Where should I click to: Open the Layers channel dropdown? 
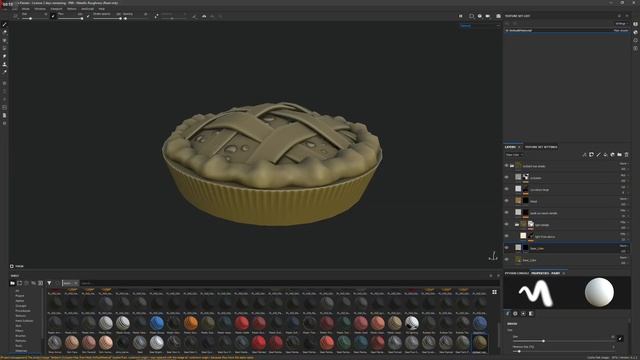514,155
